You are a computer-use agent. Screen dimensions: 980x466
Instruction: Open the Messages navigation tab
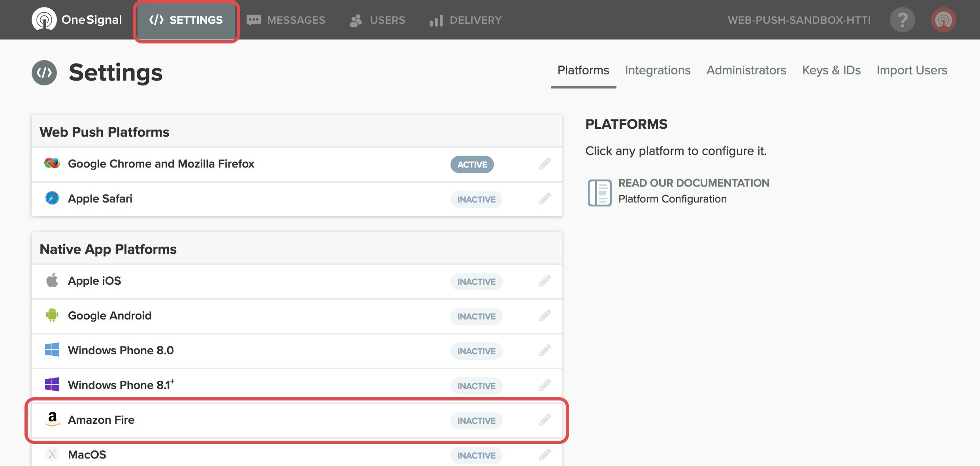pos(286,20)
